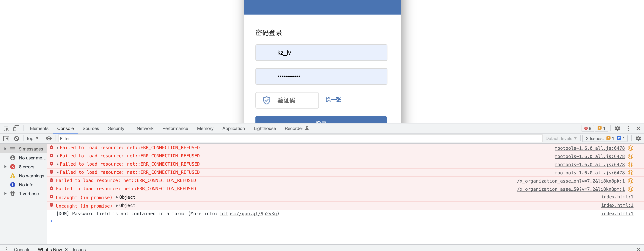Screen dimensions: 644x251
Task: Open console settings gear next to Issues
Action: (x=638, y=139)
